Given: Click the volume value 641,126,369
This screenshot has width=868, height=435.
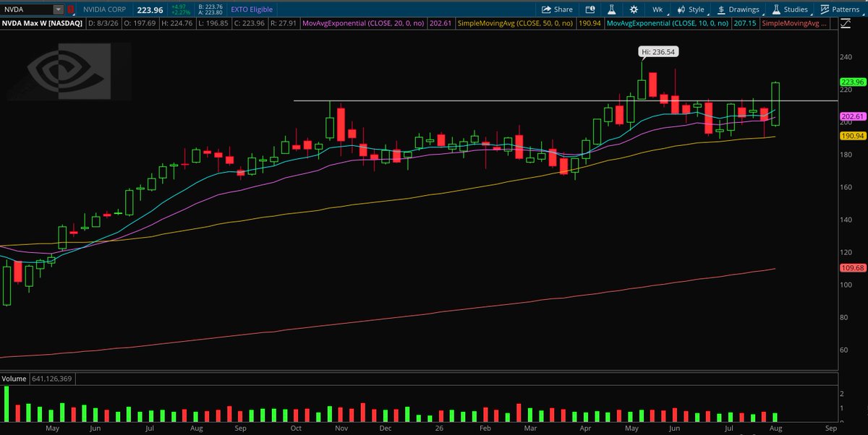Looking at the screenshot, I should [53, 379].
